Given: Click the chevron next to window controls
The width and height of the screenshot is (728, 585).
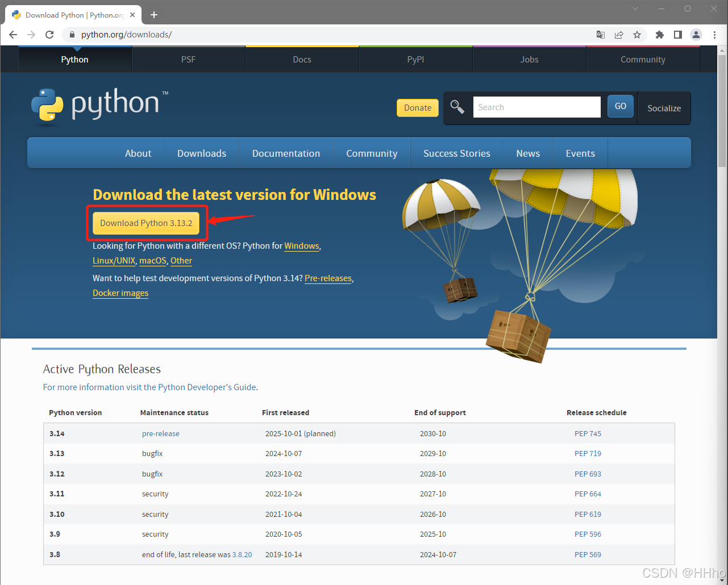Looking at the screenshot, I should coord(635,9).
